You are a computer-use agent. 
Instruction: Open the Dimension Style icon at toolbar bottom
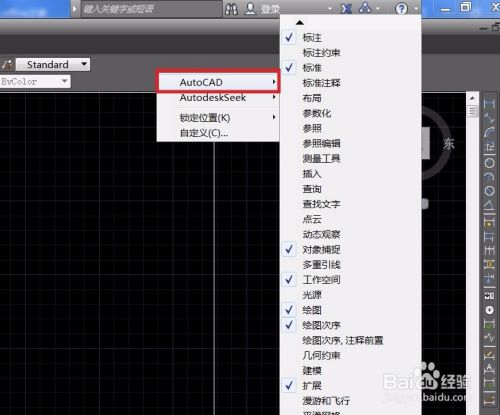tap(489, 399)
